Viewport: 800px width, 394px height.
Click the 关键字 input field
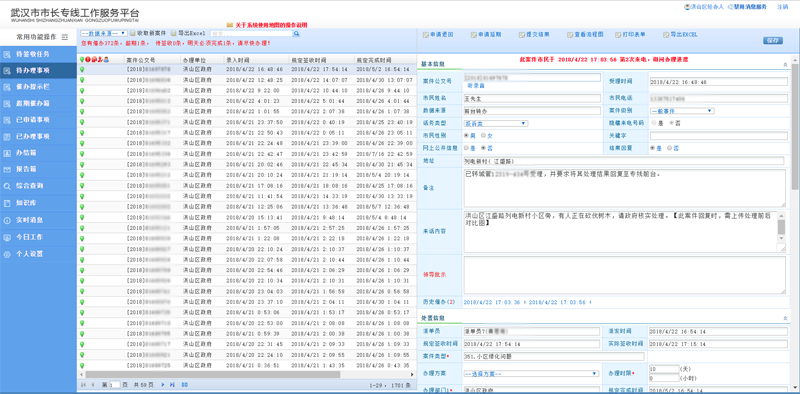click(x=718, y=135)
